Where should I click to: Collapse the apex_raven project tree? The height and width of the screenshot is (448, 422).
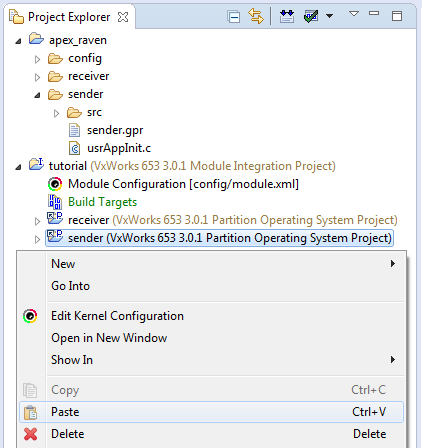(19, 41)
